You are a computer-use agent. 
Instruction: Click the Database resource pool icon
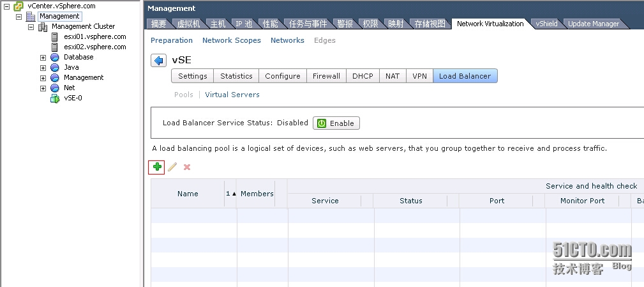point(55,57)
